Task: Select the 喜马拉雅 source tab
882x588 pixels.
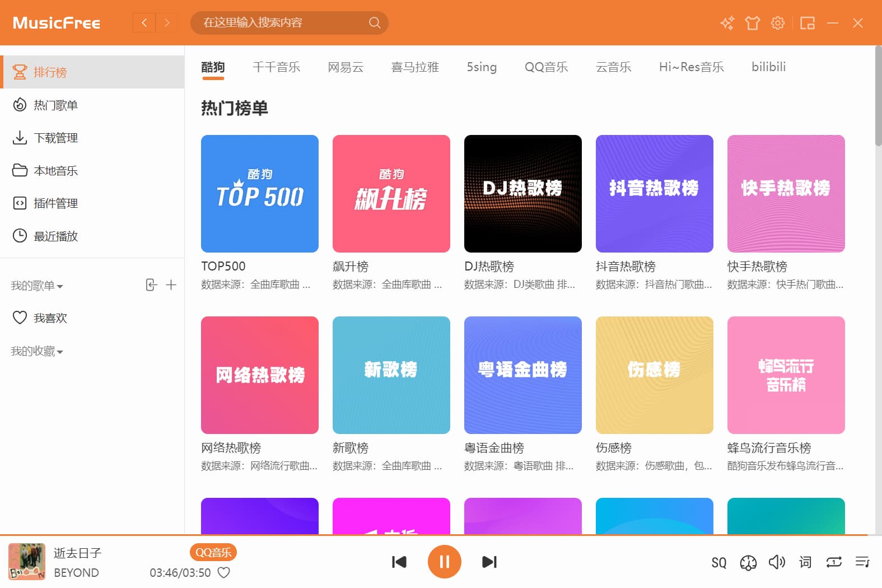Action: coord(415,67)
